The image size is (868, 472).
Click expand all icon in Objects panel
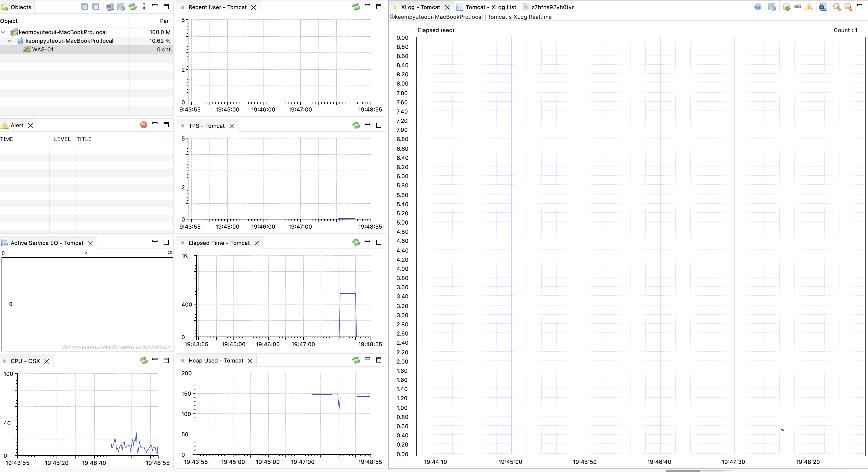point(85,7)
